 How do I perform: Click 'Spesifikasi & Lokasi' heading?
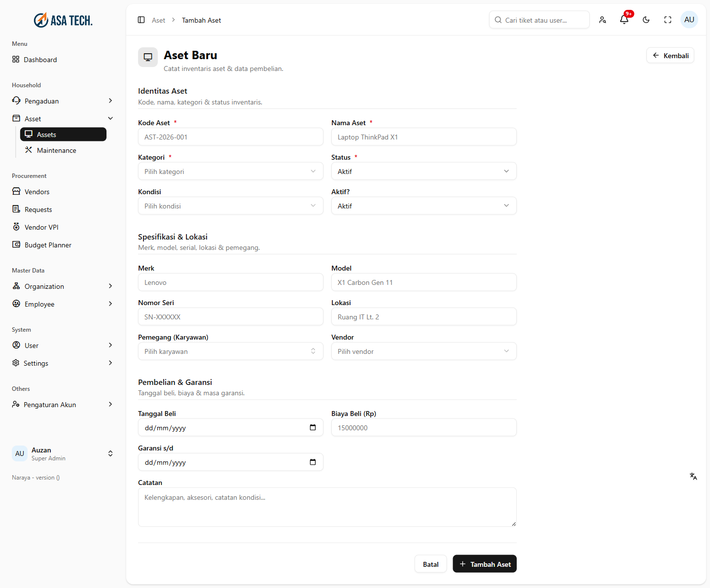tap(173, 237)
